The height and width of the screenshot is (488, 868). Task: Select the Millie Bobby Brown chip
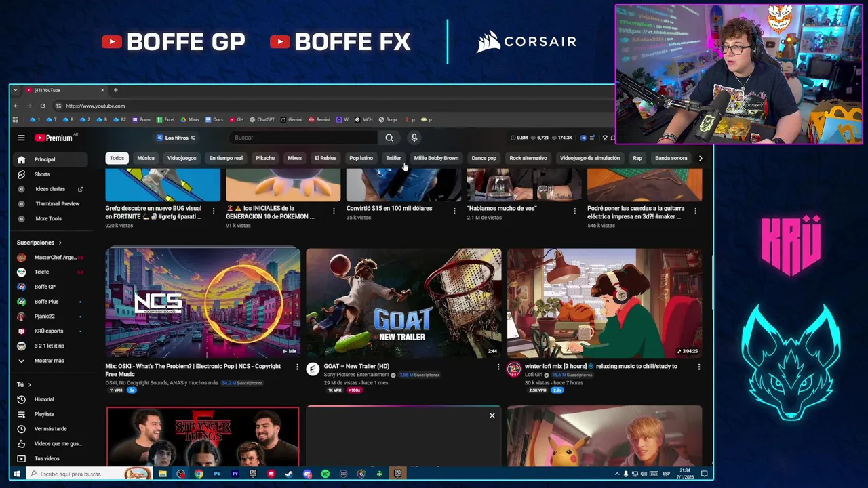click(436, 158)
